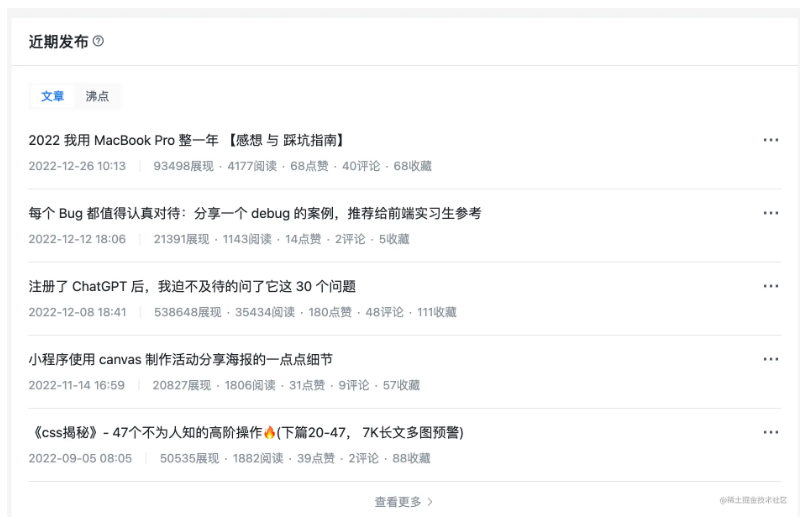Open more options for ChatGPT article
Viewport: 806px width, 525px height.
[771, 286]
